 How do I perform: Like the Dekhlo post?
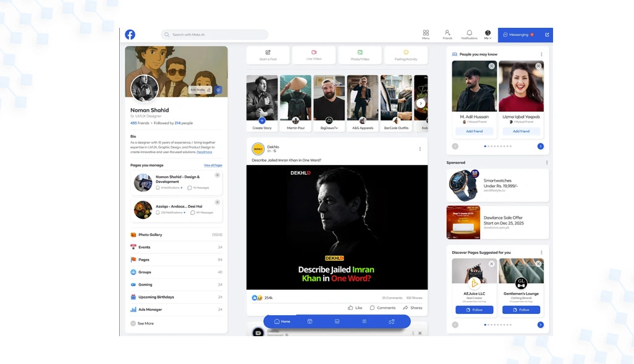click(x=355, y=308)
